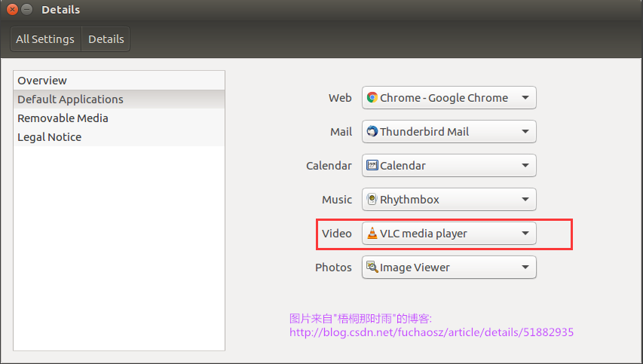Expand the Calendar dropdown arrow
The image size is (643, 364).
(525, 166)
